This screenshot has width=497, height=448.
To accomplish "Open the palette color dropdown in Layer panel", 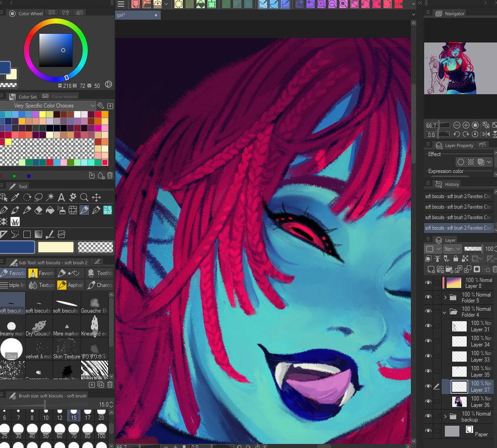I will click(433, 249).
